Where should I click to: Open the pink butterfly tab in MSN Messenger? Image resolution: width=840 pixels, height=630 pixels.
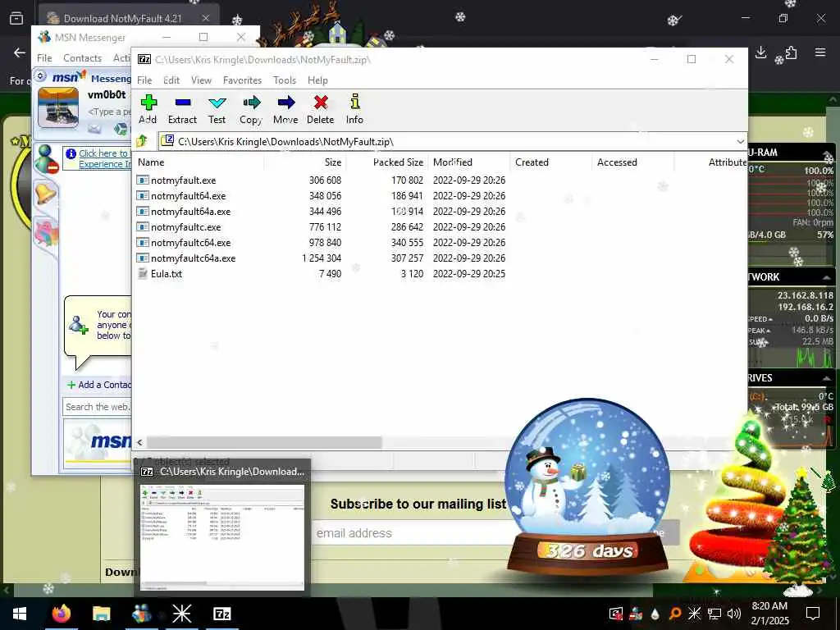(x=46, y=232)
